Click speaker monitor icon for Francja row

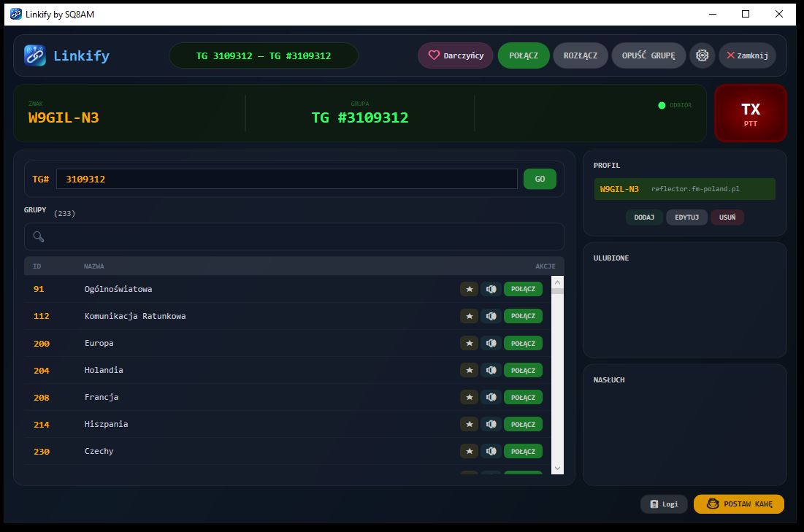pos(491,397)
